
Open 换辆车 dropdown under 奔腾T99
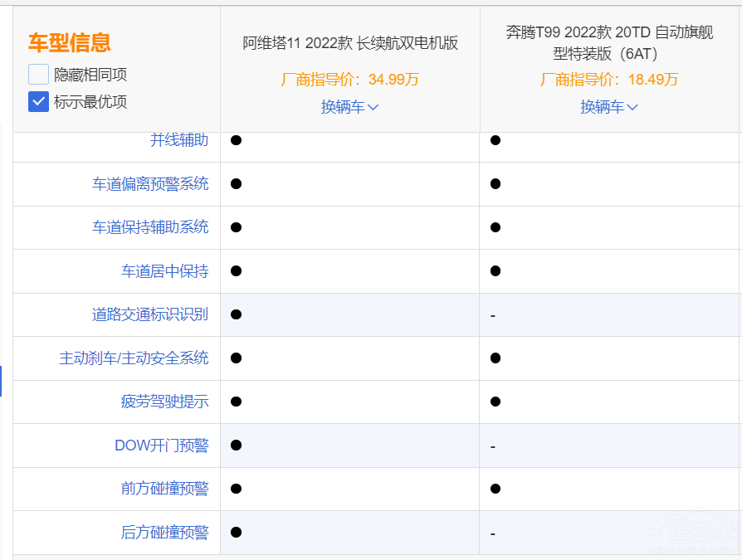(x=608, y=107)
